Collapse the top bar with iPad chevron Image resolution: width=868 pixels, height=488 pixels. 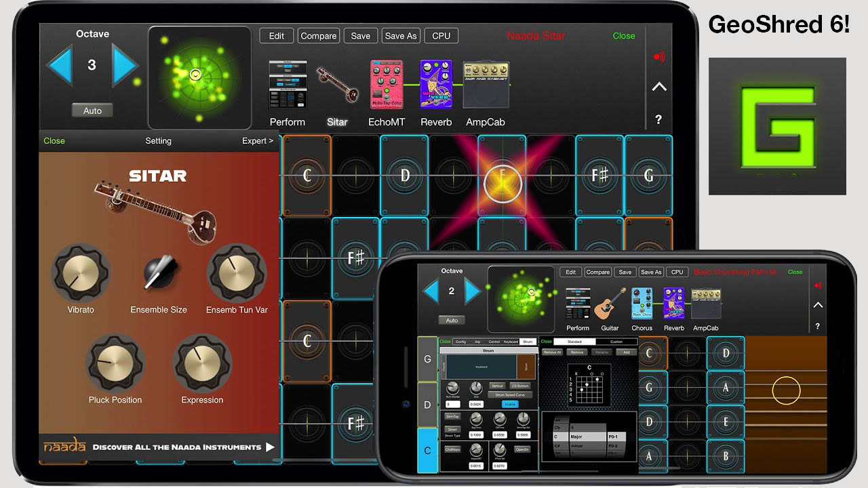click(658, 87)
